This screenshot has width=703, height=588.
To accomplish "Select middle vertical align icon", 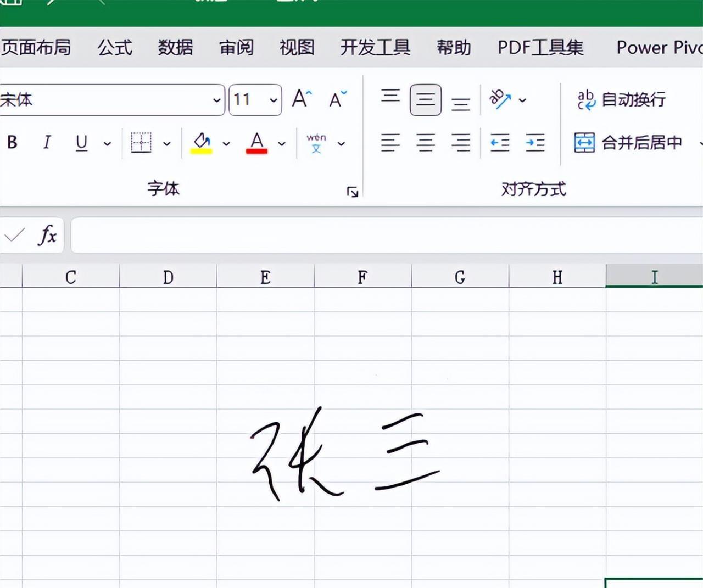I will pos(426,100).
